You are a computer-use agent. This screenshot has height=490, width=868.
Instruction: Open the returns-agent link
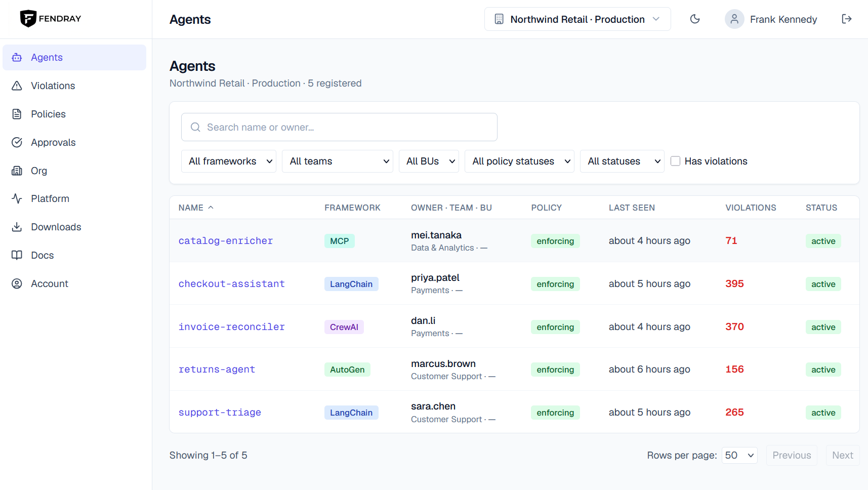click(x=217, y=370)
